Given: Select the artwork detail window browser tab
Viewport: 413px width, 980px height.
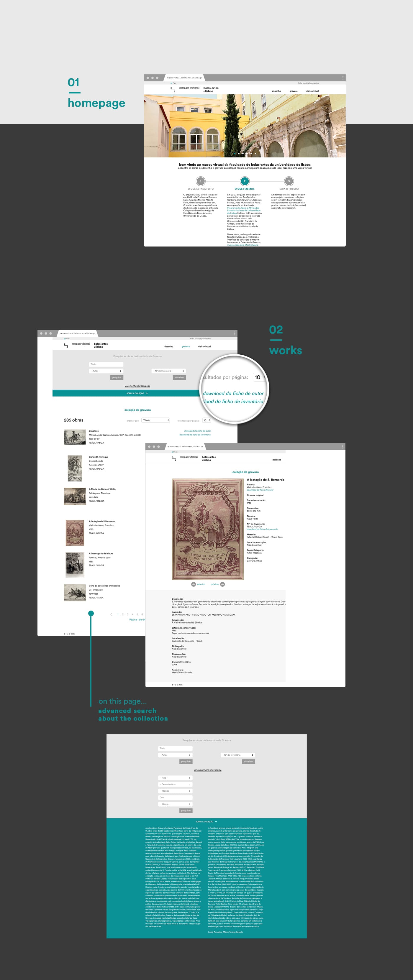Looking at the screenshot, I should [185, 446].
